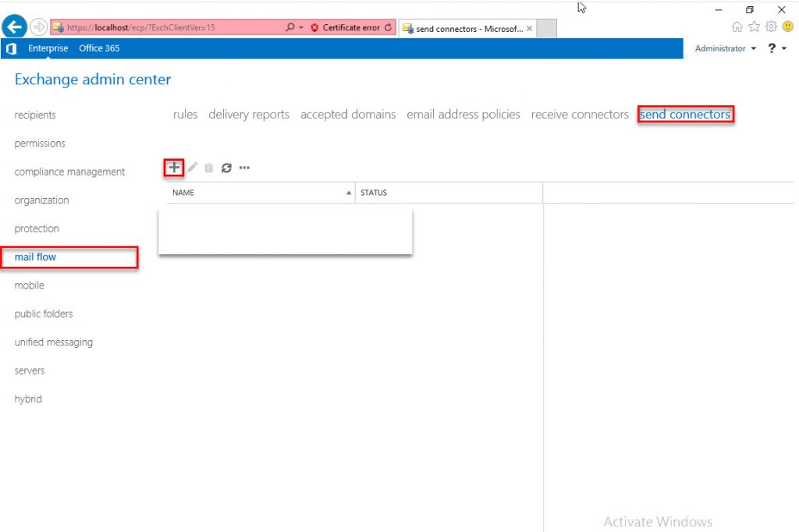The image size is (799, 532).
Task: Refresh the page with the reload icon
Action: pos(389,27)
